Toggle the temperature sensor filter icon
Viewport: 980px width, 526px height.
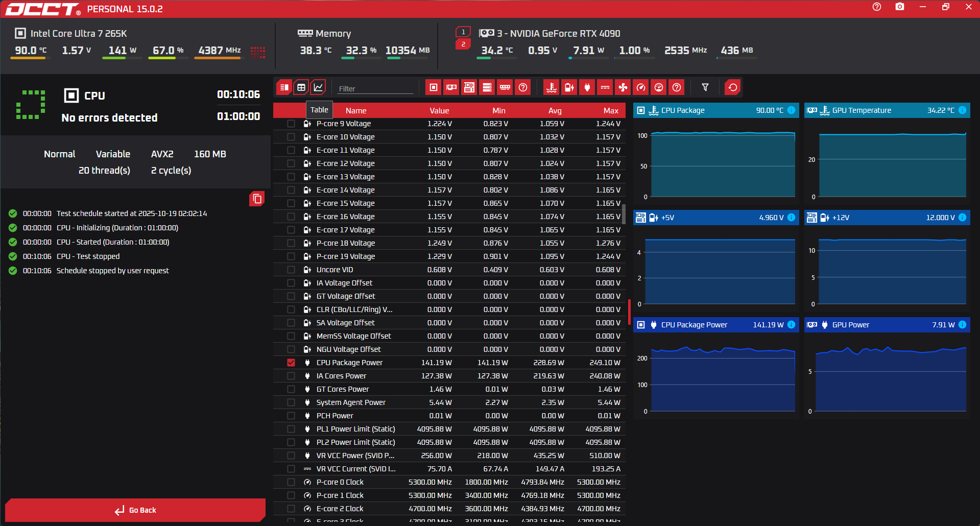(551, 87)
